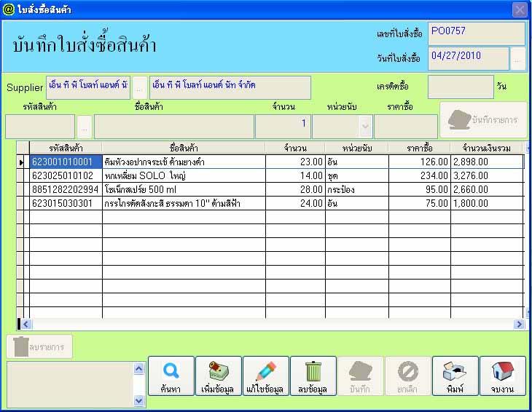
Task: Click quantity cell 28.00
Action: tap(295, 190)
